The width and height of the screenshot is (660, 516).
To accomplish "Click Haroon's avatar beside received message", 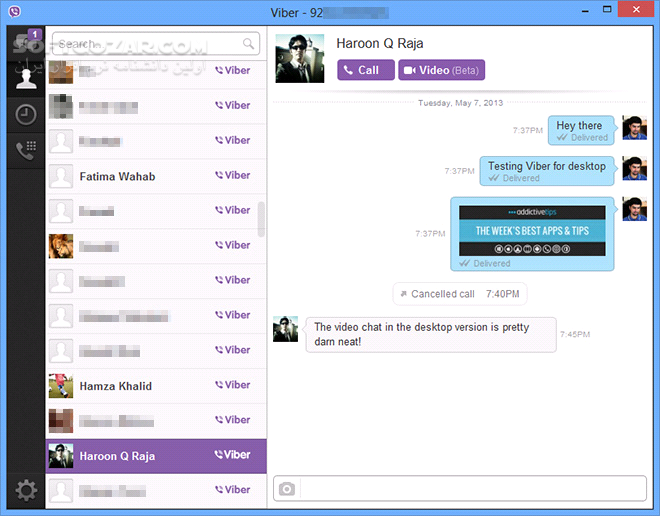I will (x=285, y=329).
